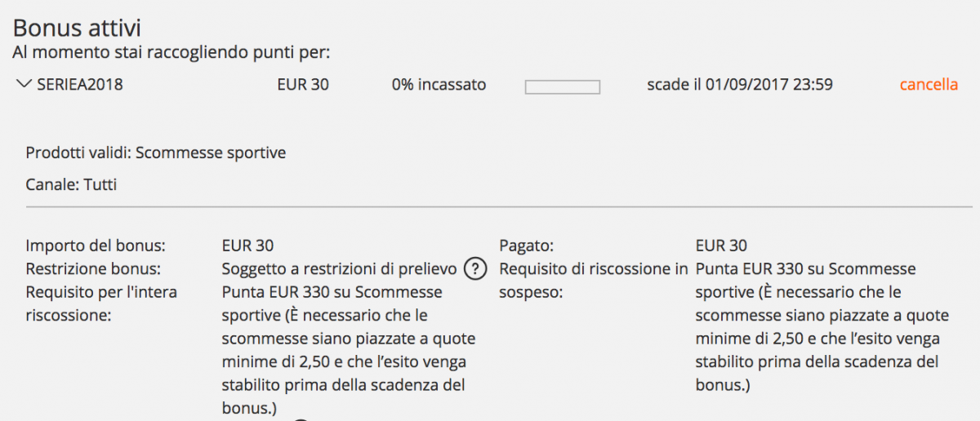The image size is (980, 421).
Task: Click the Pagato label
Action: (527, 246)
